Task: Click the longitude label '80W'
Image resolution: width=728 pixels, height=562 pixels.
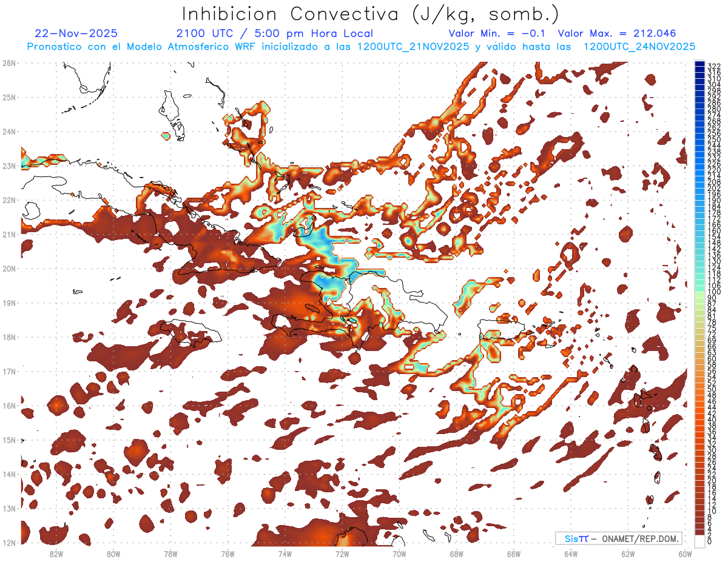Action: [113, 554]
